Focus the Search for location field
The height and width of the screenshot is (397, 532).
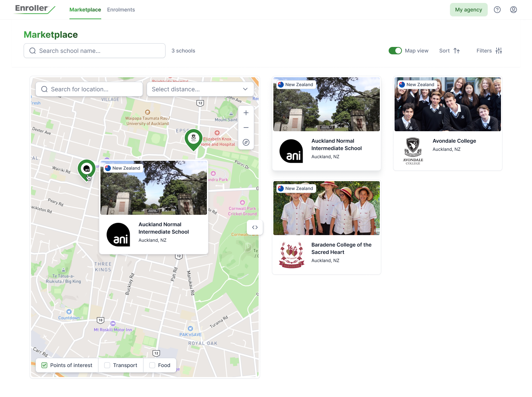pos(89,89)
